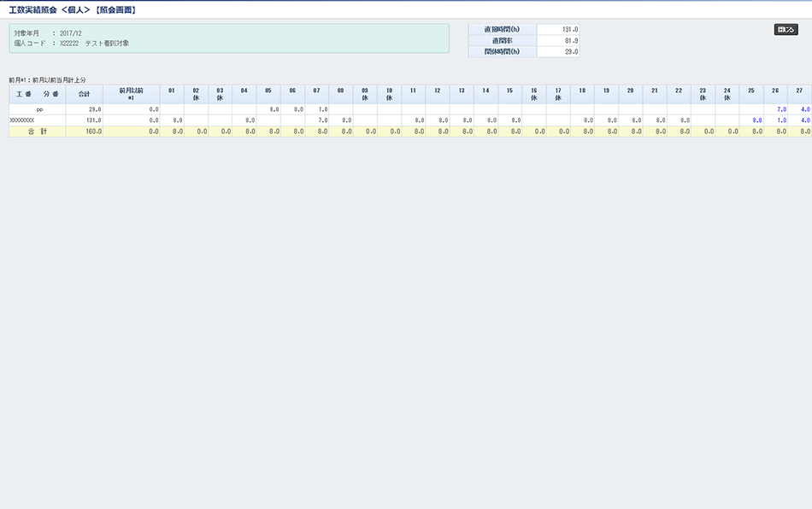This screenshot has width=812, height=509.
Task: Click the day 04 column header
Action: coord(244,94)
